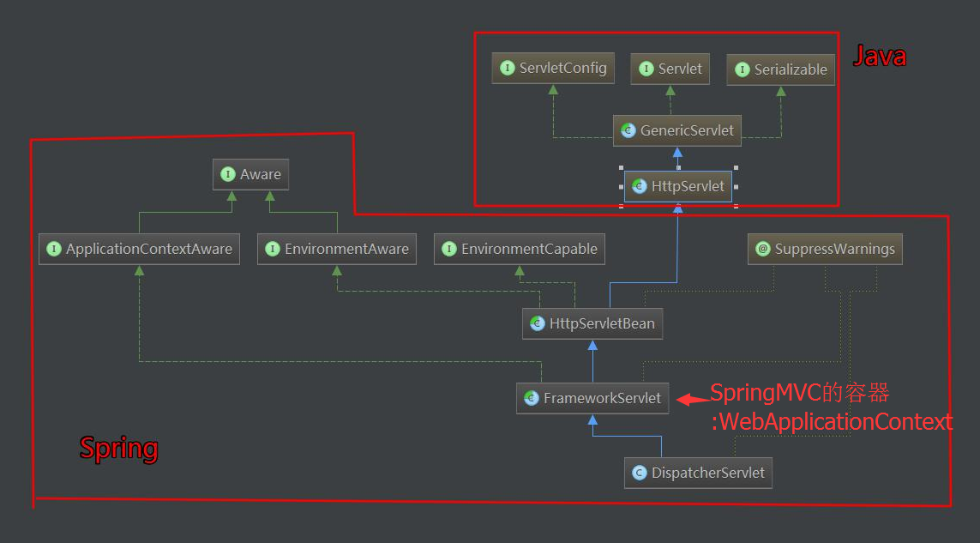Image resolution: width=980 pixels, height=543 pixels.
Task: Click the interface icon beside Servlet
Action: click(646, 69)
